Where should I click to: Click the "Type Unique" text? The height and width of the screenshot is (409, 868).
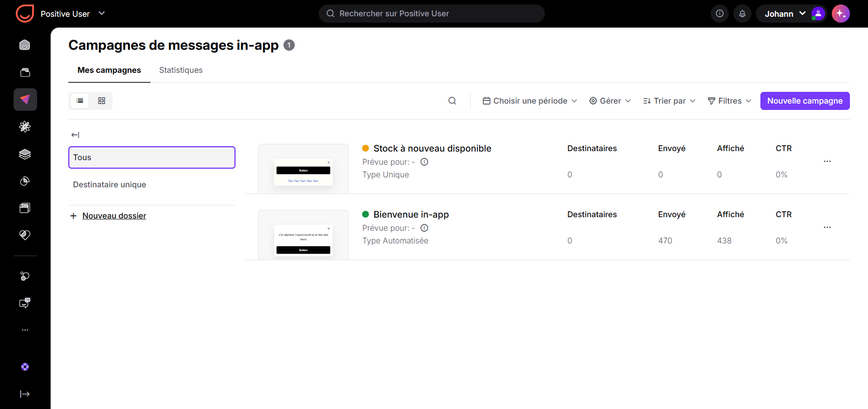(386, 175)
